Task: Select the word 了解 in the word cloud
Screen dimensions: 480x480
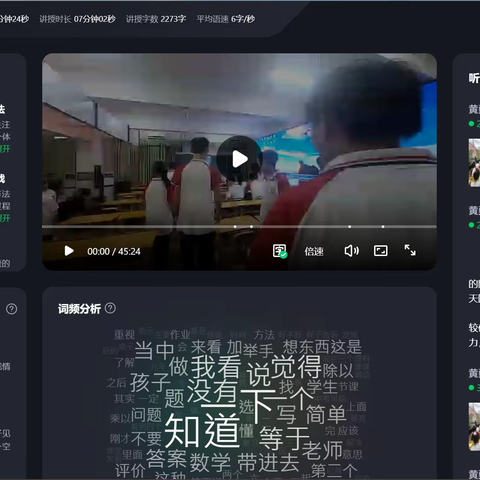Action: pyautogui.click(x=124, y=362)
